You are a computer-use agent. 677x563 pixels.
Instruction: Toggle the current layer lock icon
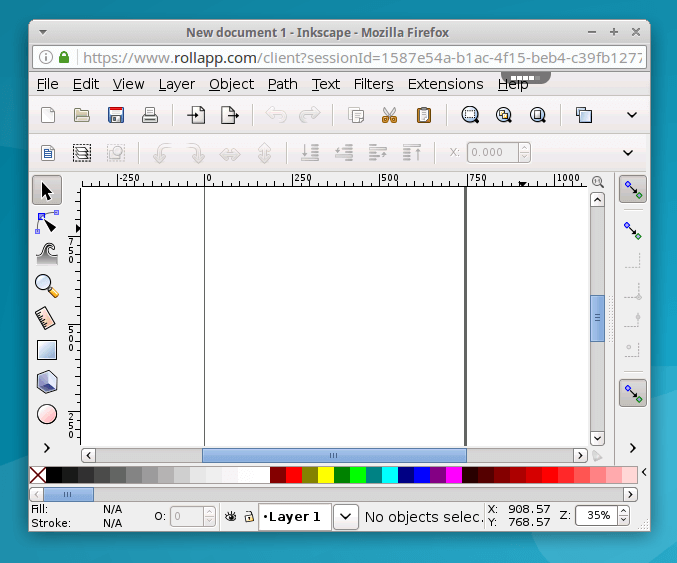point(248,517)
